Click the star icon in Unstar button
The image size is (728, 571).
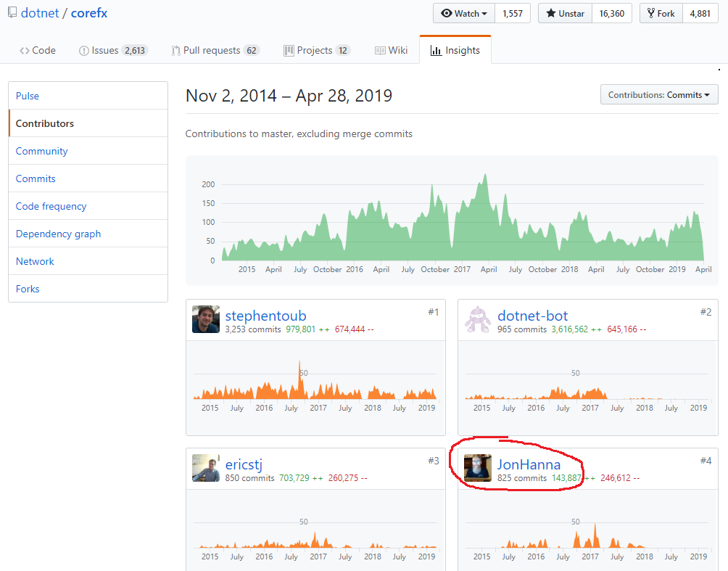(550, 13)
